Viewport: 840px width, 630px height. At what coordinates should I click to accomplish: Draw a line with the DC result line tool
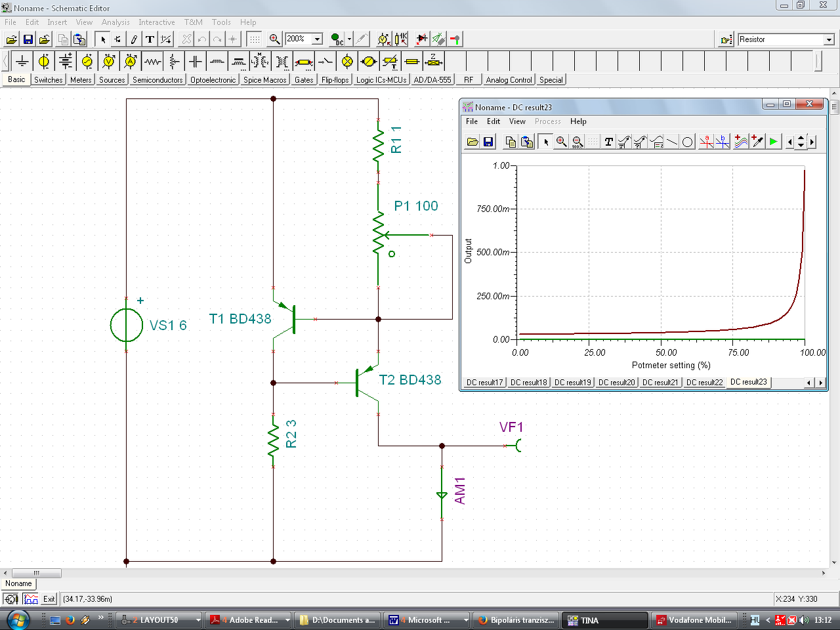[672, 142]
